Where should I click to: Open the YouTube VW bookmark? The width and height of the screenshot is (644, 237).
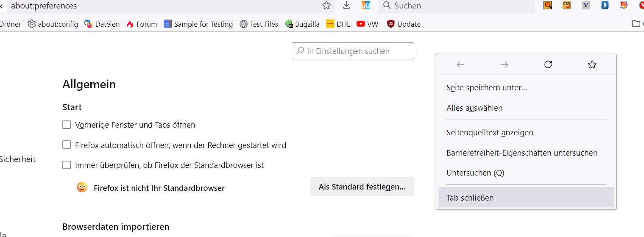pyautogui.click(x=367, y=24)
